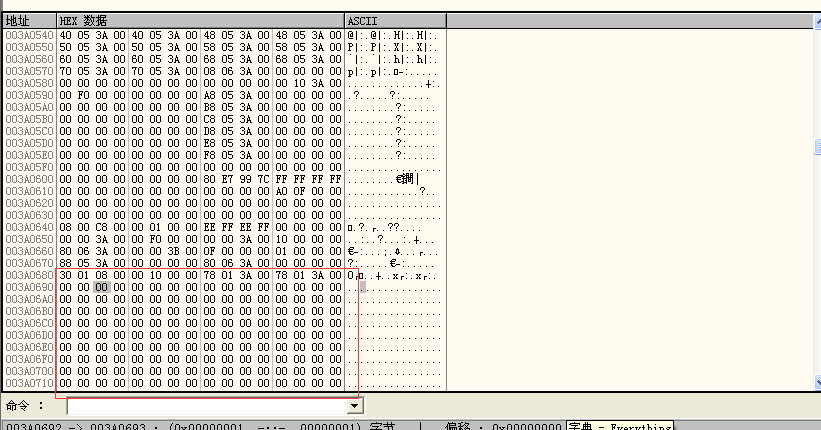Click ASCII text of row 003A0680

click(392, 275)
